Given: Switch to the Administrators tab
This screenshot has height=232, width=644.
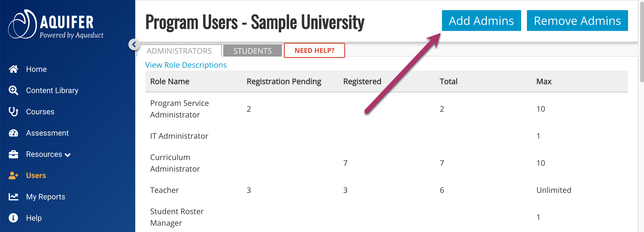Looking at the screenshot, I should click(179, 51).
